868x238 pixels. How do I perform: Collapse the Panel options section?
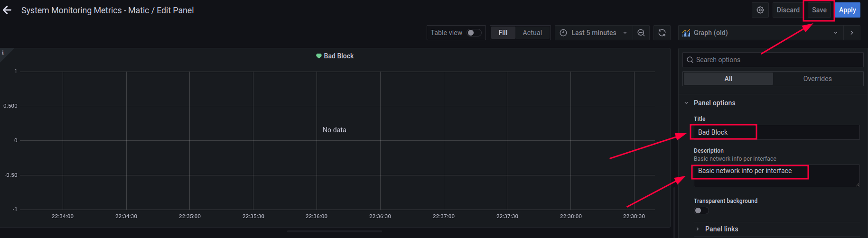point(714,103)
